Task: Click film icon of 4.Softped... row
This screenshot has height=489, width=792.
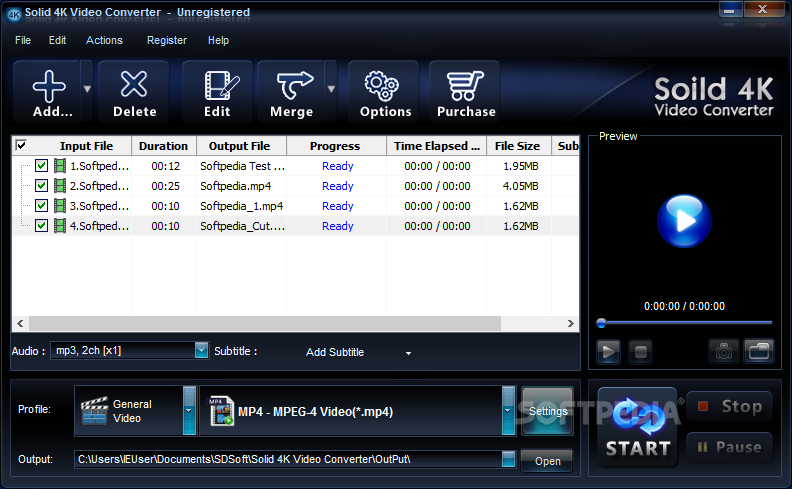Action: pyautogui.click(x=60, y=226)
